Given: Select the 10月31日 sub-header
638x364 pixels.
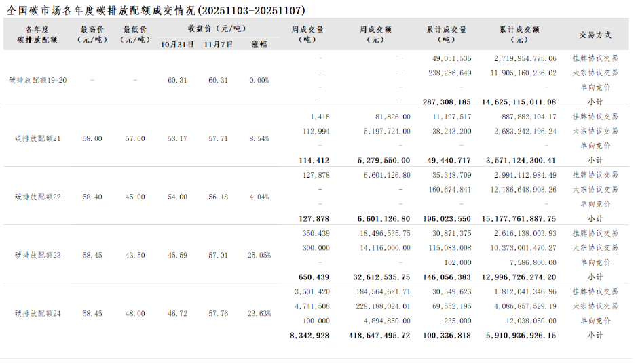Looking at the screenshot, I should point(177,45).
